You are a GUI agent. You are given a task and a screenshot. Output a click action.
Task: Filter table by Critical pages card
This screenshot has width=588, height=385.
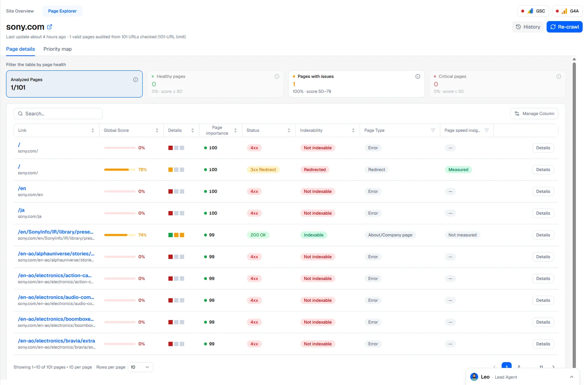click(497, 84)
